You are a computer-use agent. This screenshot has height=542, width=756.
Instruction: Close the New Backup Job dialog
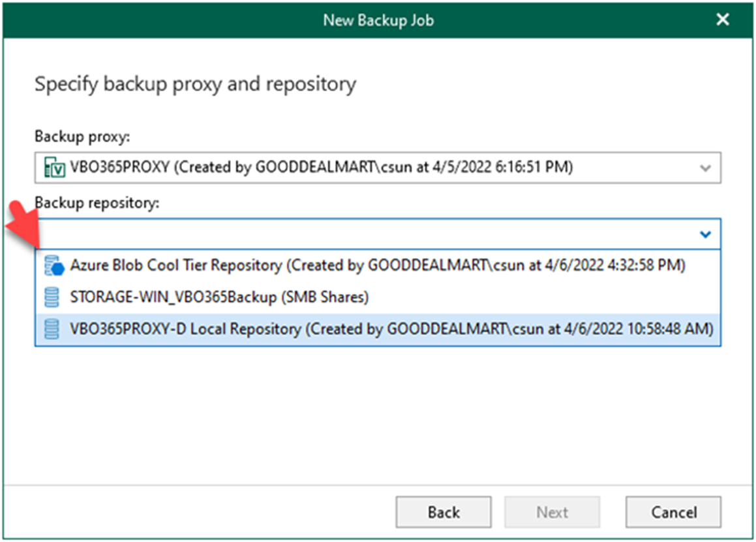[722, 20]
